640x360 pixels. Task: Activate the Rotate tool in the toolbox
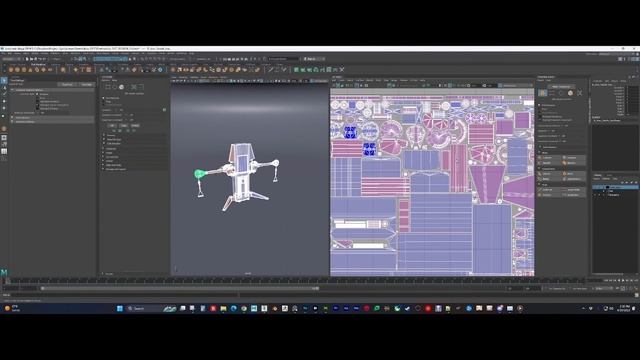coord(4,108)
